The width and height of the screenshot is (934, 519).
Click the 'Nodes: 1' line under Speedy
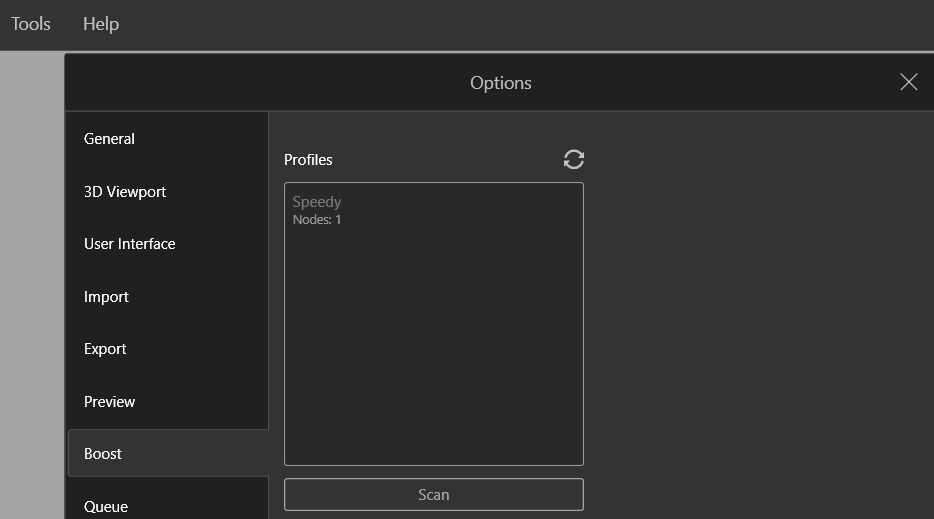tap(317, 220)
